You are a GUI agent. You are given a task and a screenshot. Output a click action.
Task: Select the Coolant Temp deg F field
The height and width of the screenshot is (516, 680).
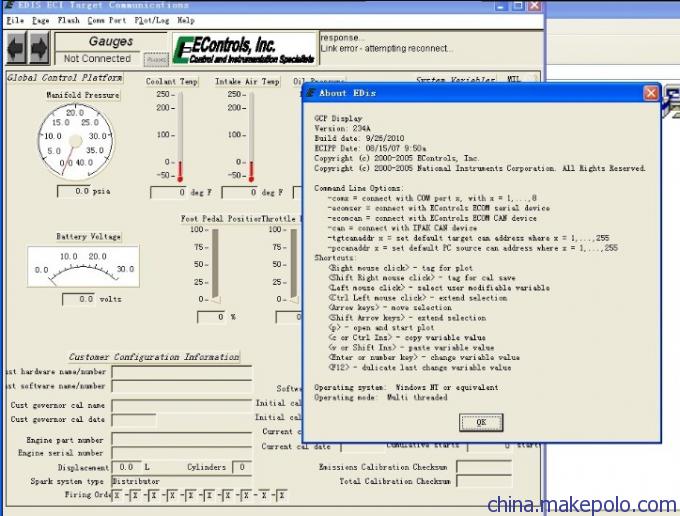click(x=169, y=193)
